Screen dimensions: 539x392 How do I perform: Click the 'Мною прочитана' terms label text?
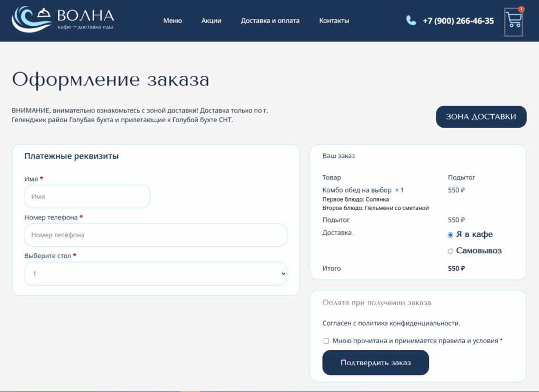[x=415, y=341]
